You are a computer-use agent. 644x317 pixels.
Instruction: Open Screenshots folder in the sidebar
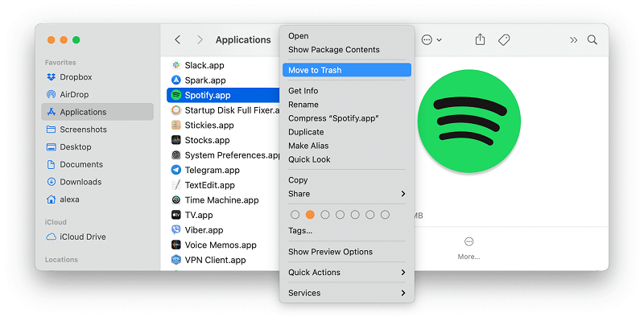97,130
